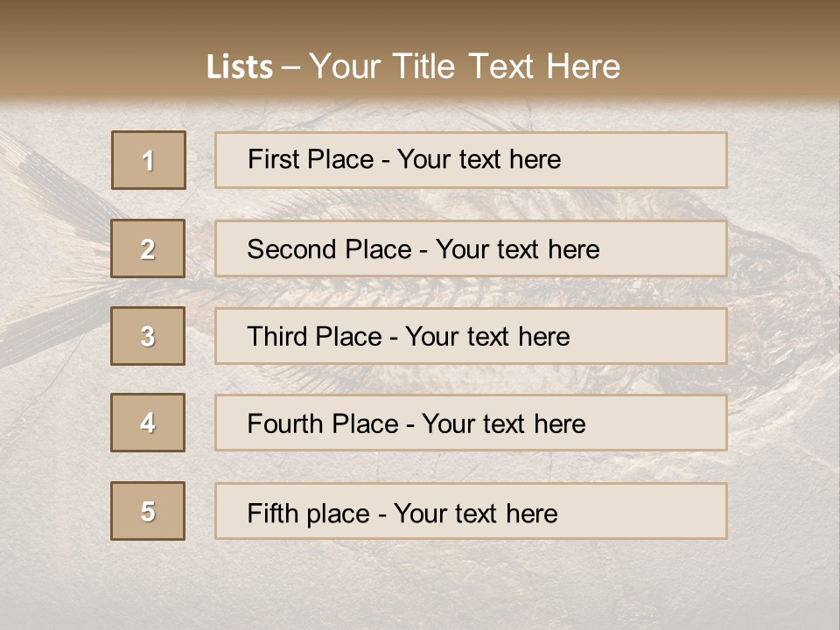Select the number 2 box
The width and height of the screenshot is (840, 630).
148,248
